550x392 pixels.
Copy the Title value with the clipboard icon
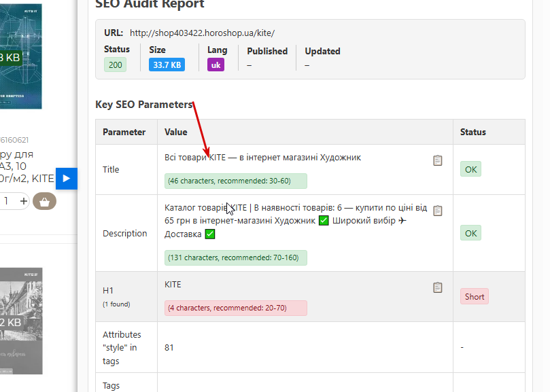437,160
